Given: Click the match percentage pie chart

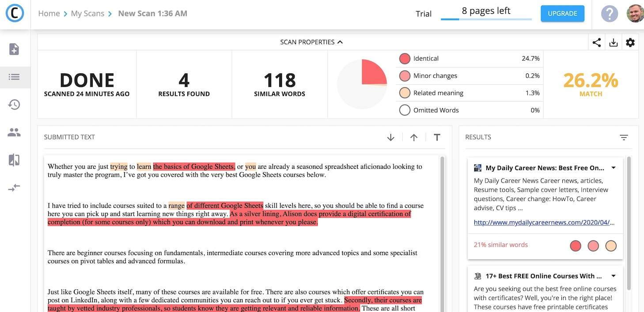Looking at the screenshot, I should (x=362, y=84).
